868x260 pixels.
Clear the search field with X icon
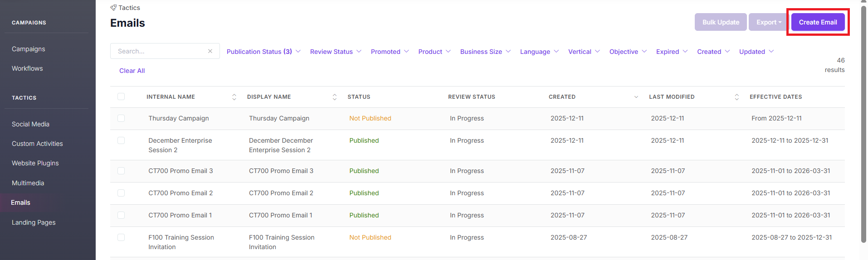pos(210,51)
